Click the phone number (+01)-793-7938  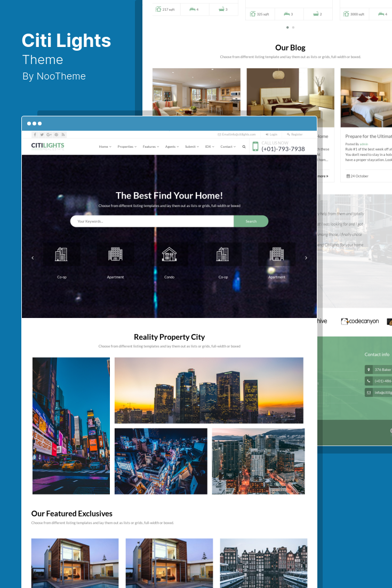pos(283,149)
